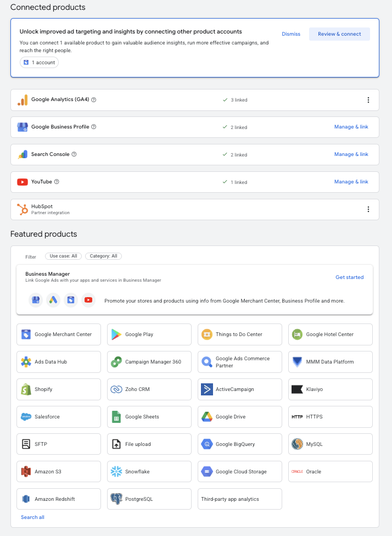Open the Campaign Manager 360 card
Image resolution: width=392 pixels, height=536 pixels.
(x=149, y=362)
